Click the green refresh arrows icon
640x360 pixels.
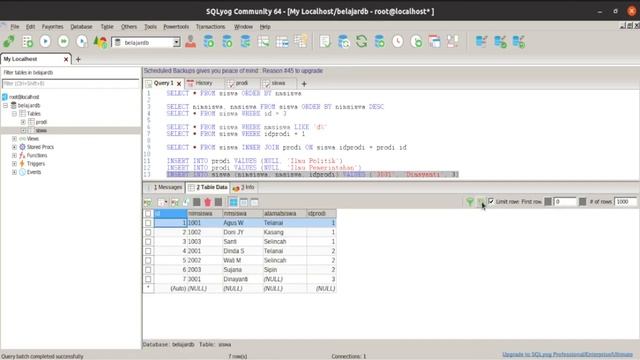coord(361,41)
